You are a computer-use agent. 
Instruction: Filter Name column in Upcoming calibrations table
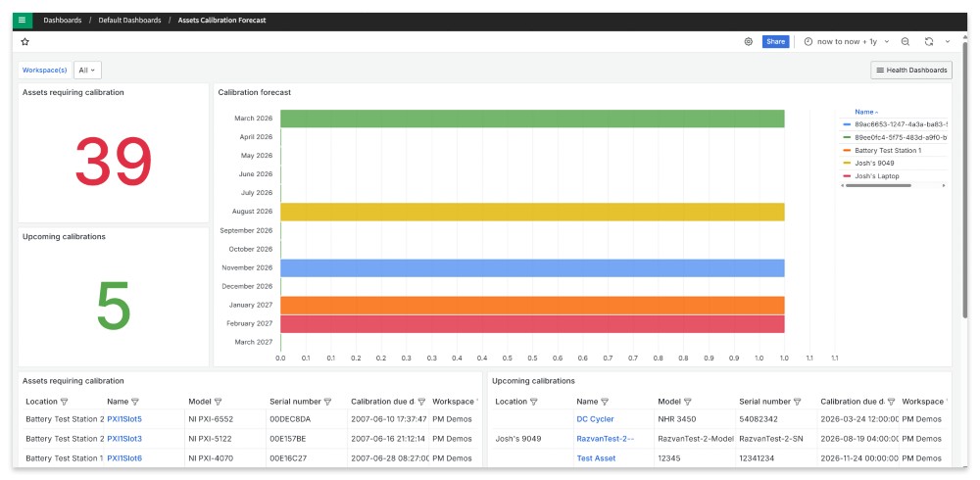click(x=605, y=402)
